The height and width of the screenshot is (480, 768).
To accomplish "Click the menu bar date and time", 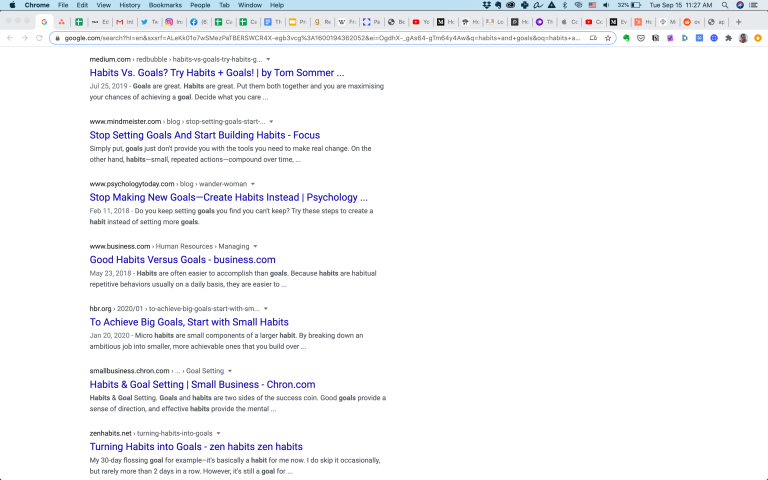I will 681,5.
